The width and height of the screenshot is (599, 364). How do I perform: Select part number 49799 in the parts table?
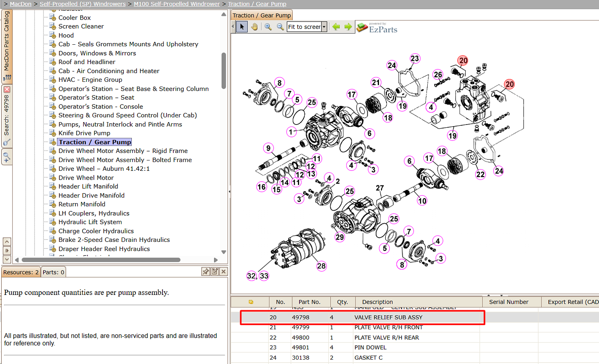[300, 327]
